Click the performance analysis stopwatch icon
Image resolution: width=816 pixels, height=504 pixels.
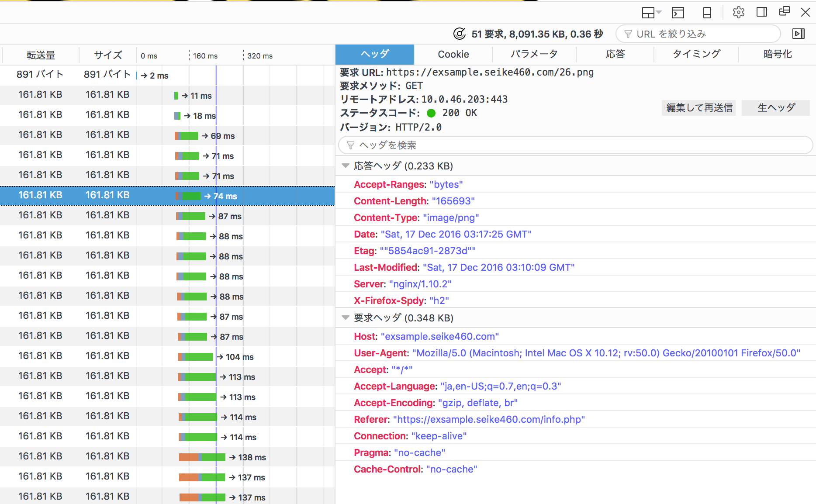[459, 34]
